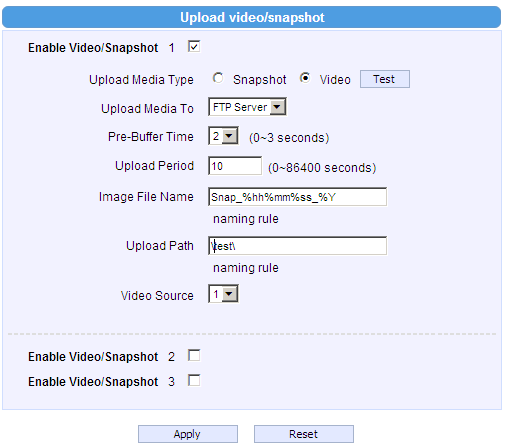Open the Upload Media To dropdown
Screen dimensions: 506x446
247,107
